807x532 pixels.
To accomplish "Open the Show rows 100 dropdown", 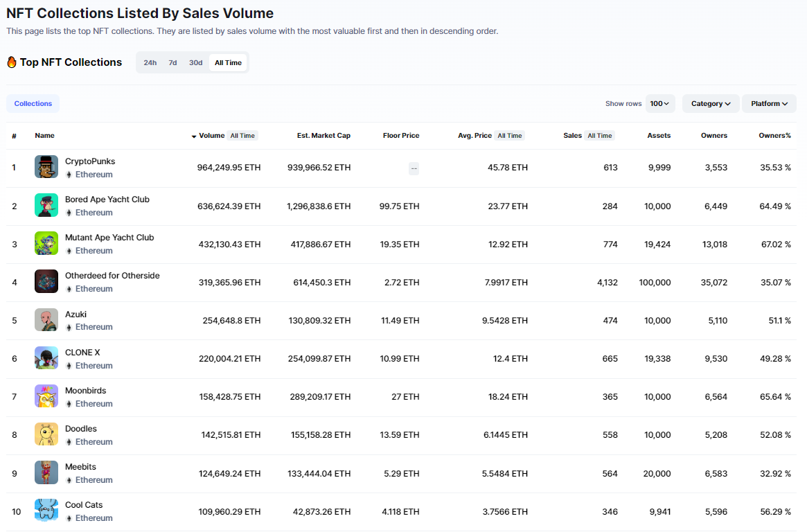I will (x=659, y=104).
